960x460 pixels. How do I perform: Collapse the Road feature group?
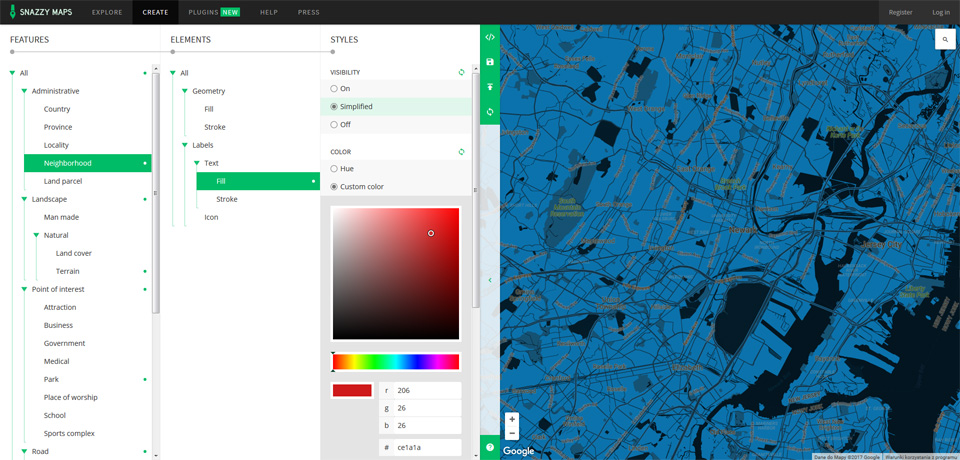(x=24, y=452)
